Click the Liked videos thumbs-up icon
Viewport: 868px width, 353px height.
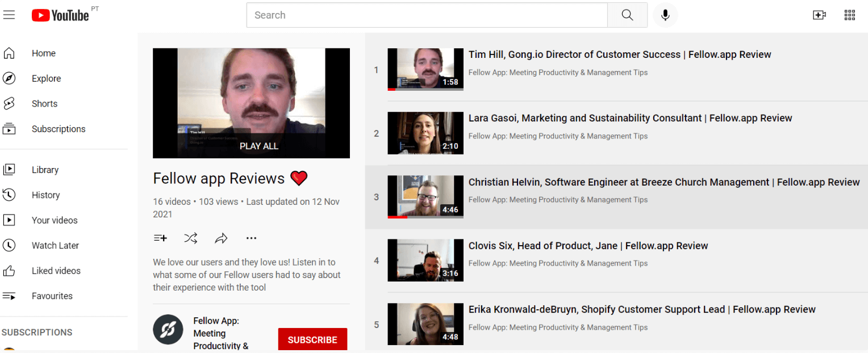click(9, 271)
